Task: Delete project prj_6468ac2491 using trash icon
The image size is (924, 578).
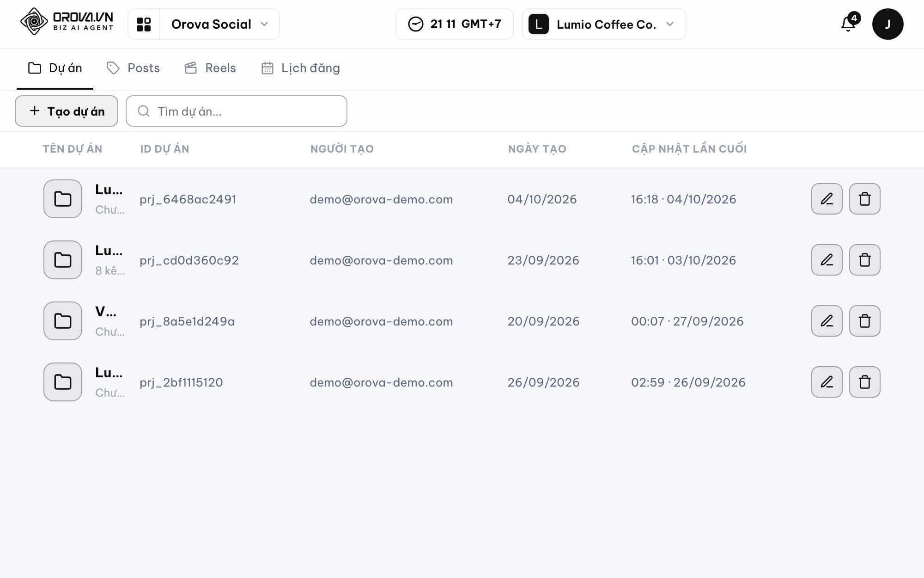Action: pos(864,199)
